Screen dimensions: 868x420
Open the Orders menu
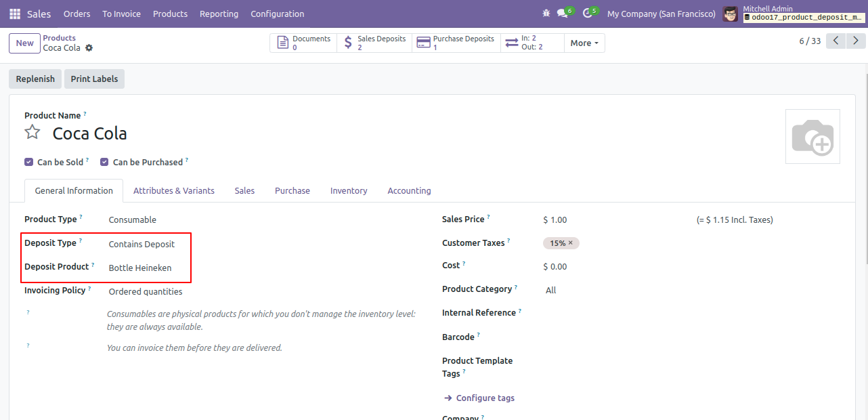(x=77, y=14)
